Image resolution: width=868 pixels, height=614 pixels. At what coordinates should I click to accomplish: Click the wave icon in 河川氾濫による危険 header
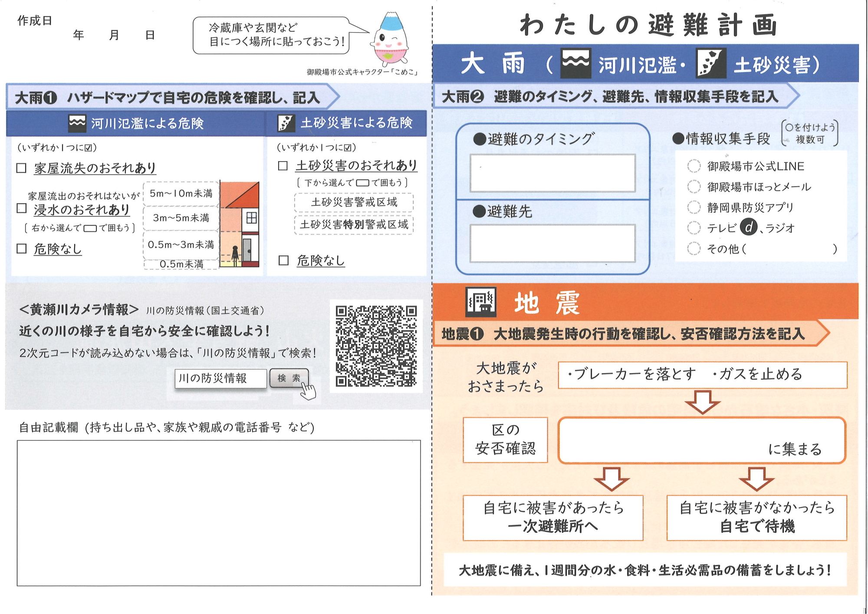point(77,123)
